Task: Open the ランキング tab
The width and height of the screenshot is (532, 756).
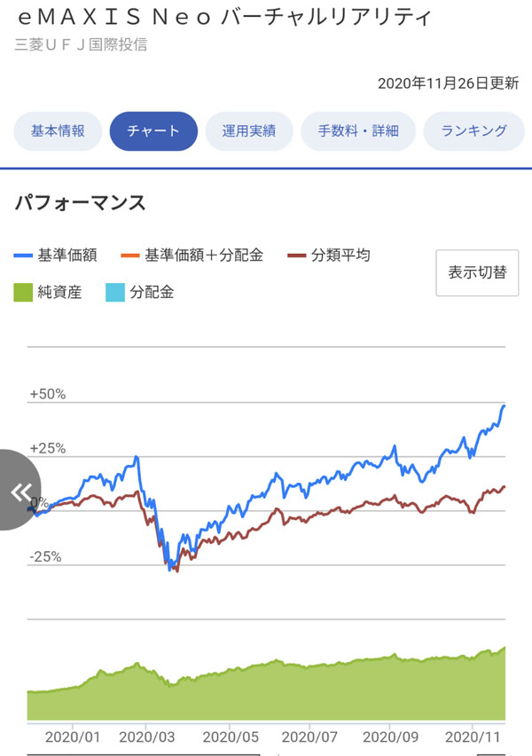Action: coord(474,131)
